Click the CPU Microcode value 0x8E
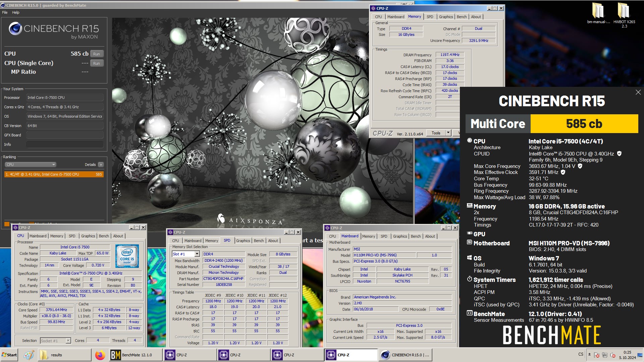 440,309
